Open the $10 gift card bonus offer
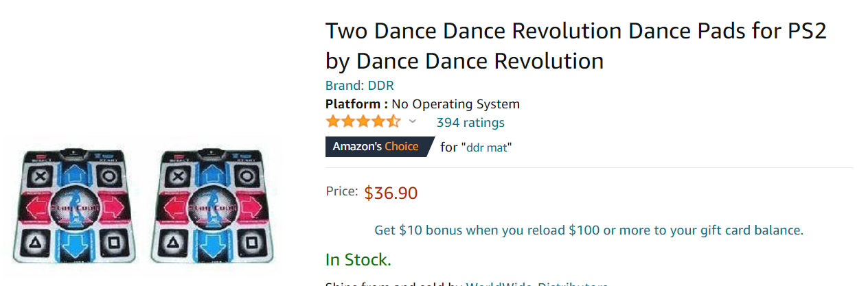This screenshot has width=868, height=286. (x=589, y=230)
